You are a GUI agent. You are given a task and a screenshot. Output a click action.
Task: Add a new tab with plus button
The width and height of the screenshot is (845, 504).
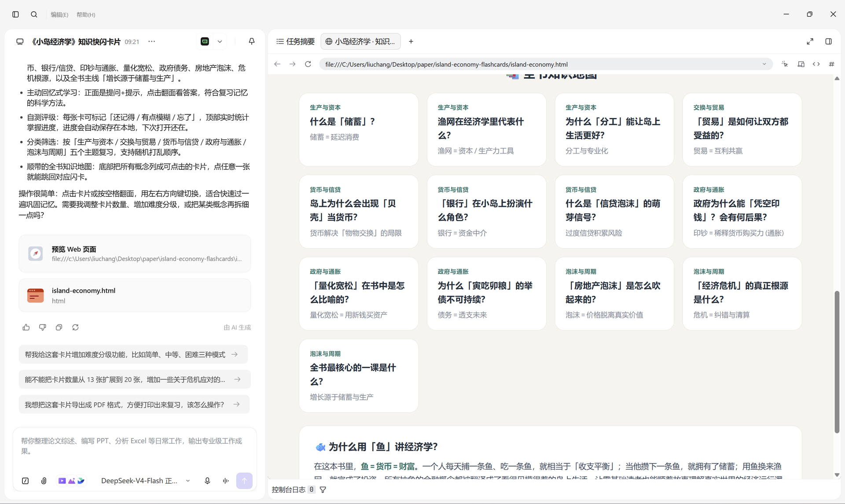click(x=411, y=41)
